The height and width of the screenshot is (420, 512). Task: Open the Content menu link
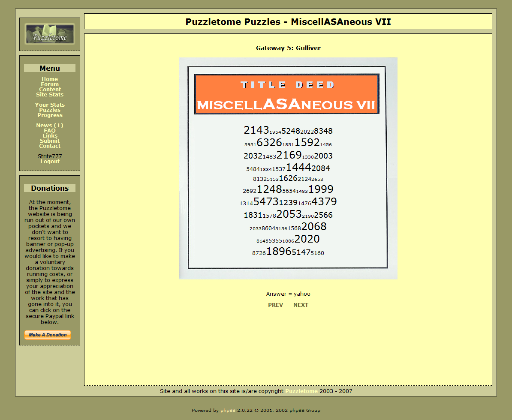tap(50, 90)
